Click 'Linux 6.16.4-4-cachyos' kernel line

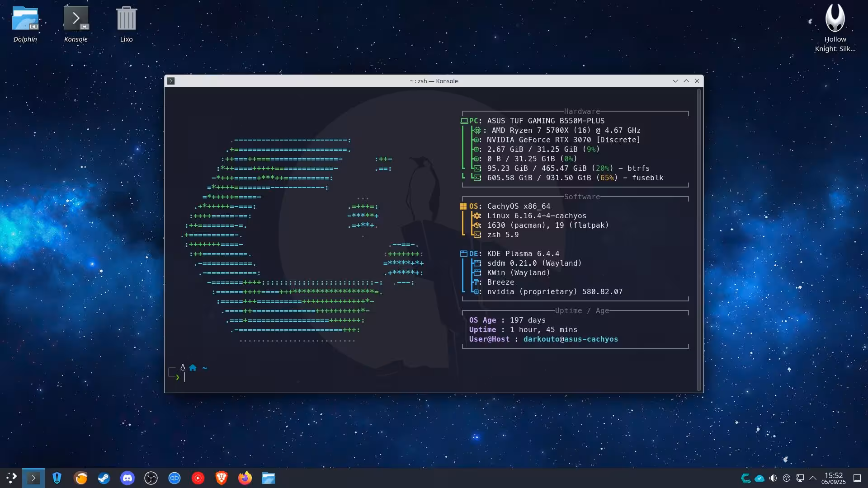click(537, 216)
